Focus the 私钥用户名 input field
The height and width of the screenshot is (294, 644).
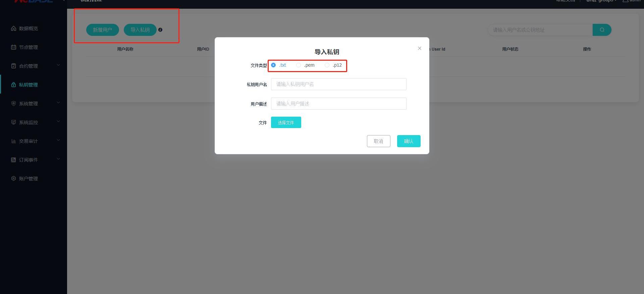pos(339,84)
